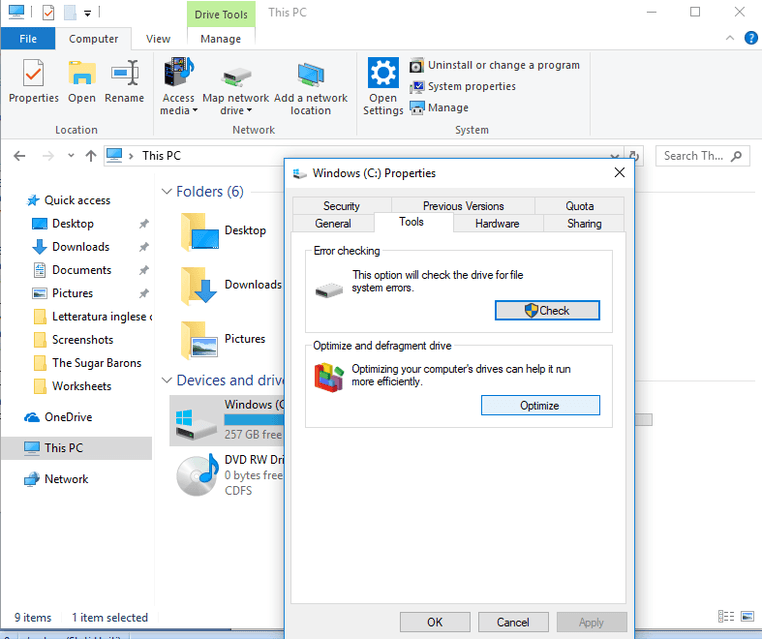This screenshot has height=639, width=762.
Task: Click the quick access Properties checkmark icon
Action: coord(48,12)
